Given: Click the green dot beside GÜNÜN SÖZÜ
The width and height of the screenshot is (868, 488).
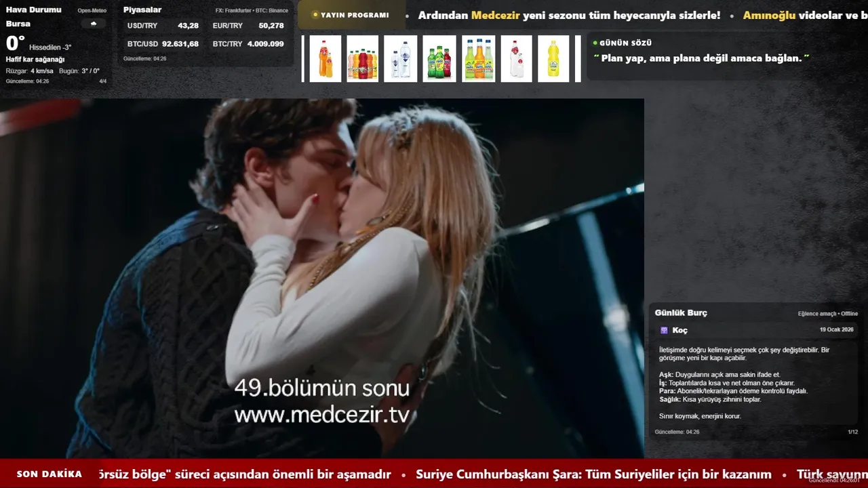Looking at the screenshot, I should 595,43.
